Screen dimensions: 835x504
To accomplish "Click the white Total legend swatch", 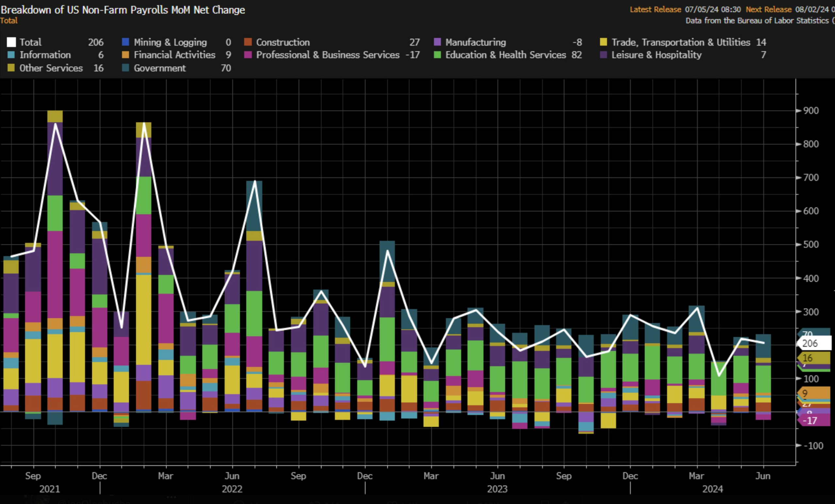I will [11, 42].
